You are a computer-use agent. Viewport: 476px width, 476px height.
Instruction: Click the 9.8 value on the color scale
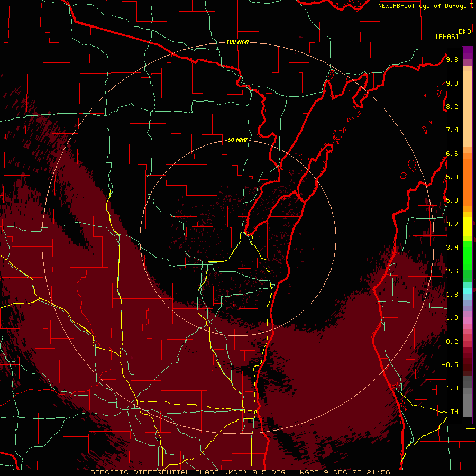452,59
